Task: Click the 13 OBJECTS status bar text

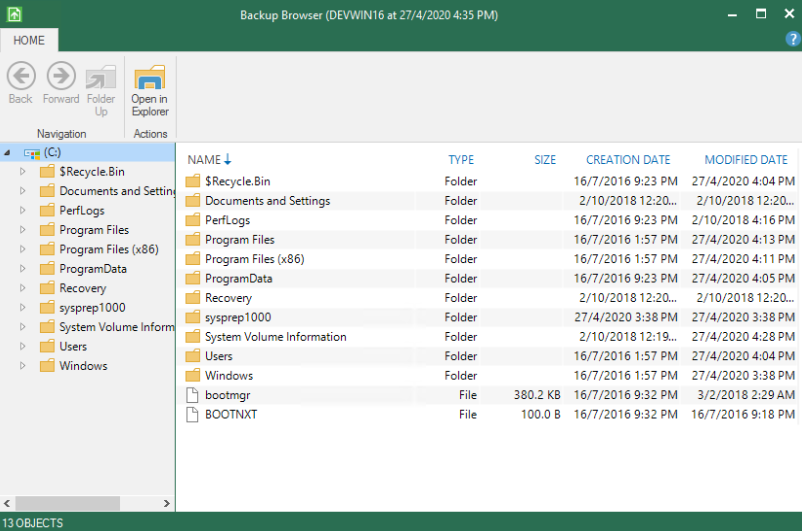Action: point(33,523)
